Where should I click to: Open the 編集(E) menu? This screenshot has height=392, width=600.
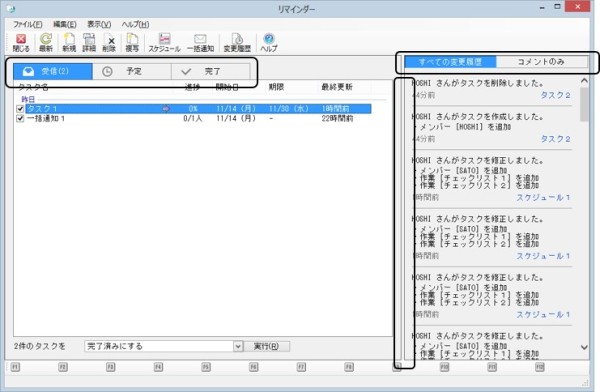click(x=65, y=24)
